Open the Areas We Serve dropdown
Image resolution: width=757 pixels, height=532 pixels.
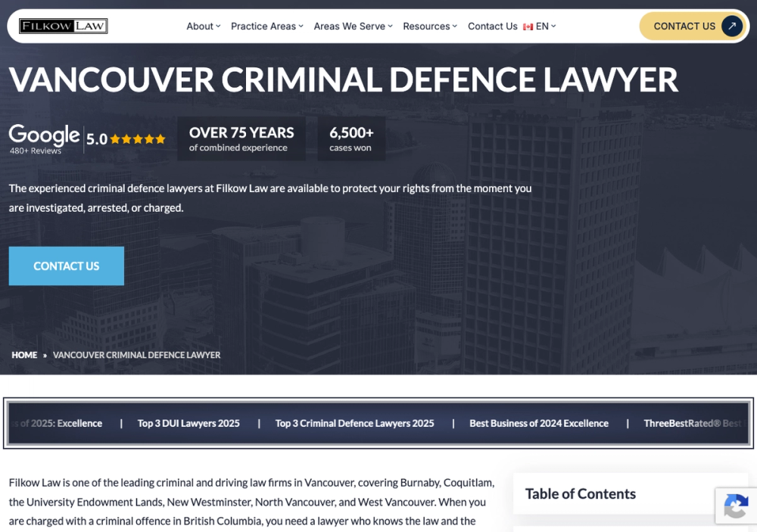tap(353, 26)
